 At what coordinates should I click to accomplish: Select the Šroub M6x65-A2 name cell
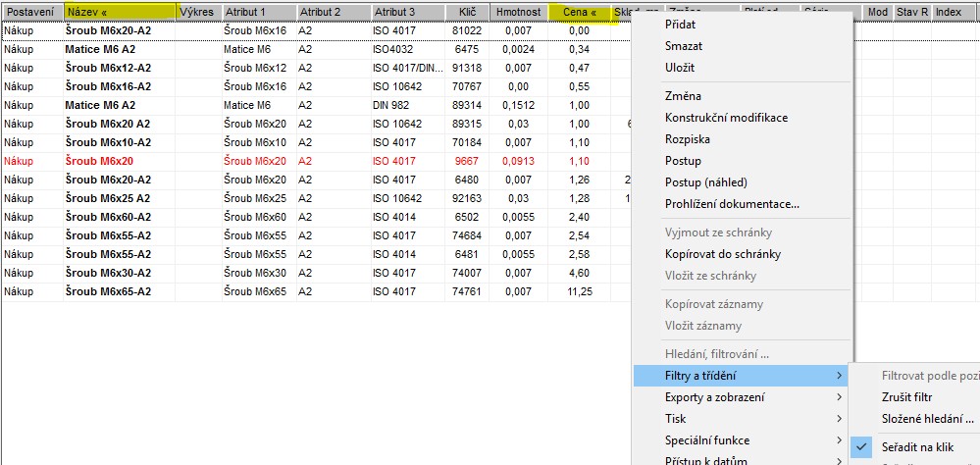pos(120,292)
